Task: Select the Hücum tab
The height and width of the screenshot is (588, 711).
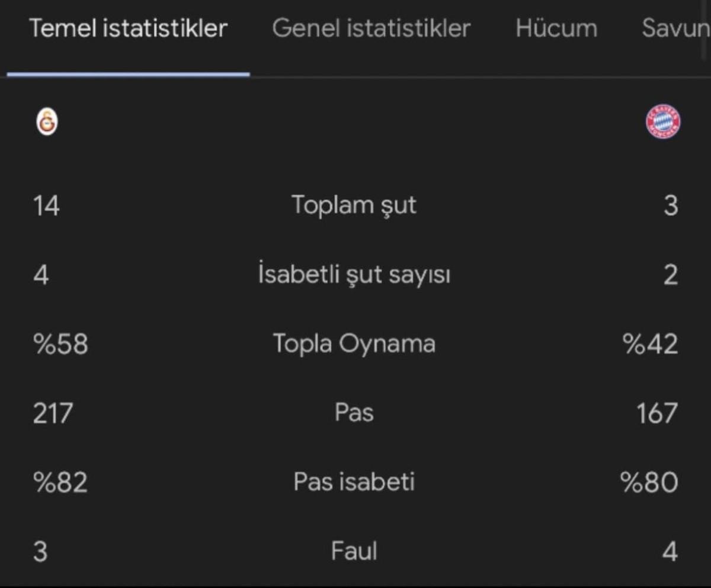Action: click(556, 28)
